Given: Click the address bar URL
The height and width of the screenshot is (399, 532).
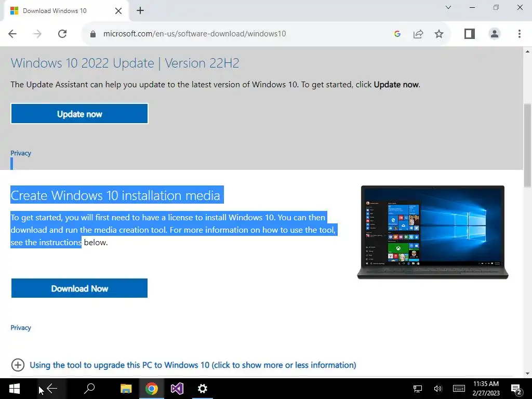Looking at the screenshot, I should pos(194,34).
